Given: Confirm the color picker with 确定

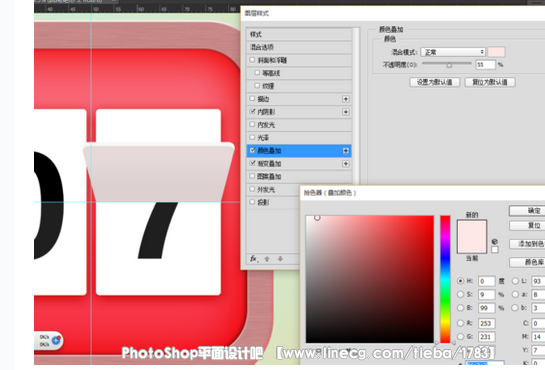Looking at the screenshot, I should coord(527,211).
